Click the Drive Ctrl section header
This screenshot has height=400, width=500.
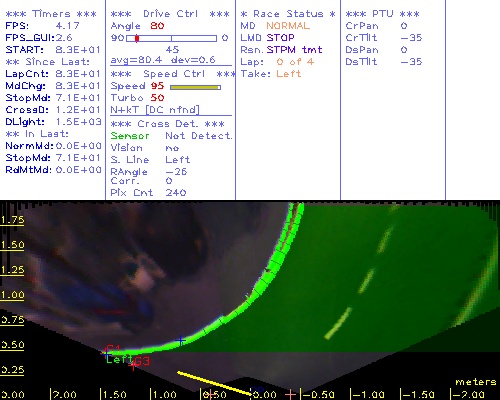point(170,14)
